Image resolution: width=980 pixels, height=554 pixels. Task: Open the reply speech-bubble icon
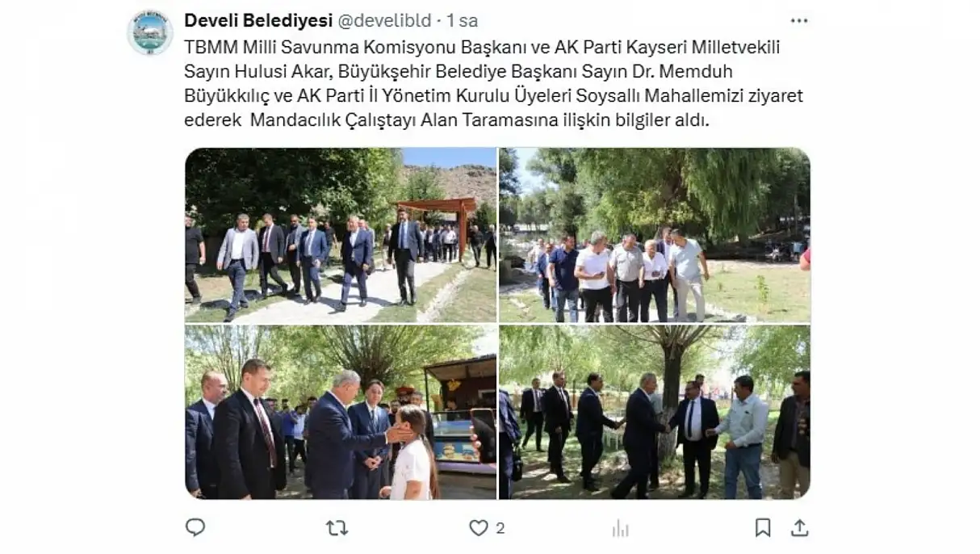point(195,527)
